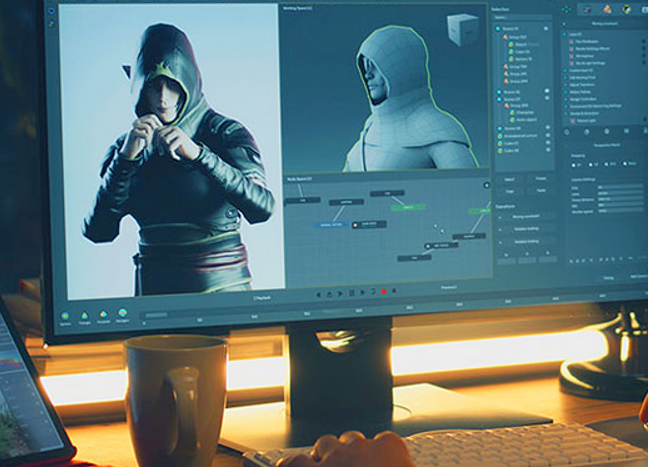Click the Spheres icon at bottom left

point(65,312)
